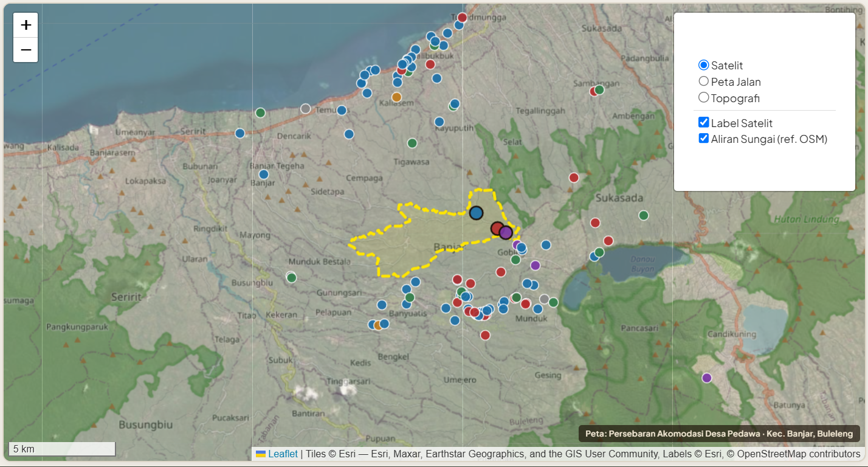Image resolution: width=868 pixels, height=467 pixels.
Task: Click the Persebaran Akomodasi Desa Pedawa title badge
Action: tap(719, 434)
